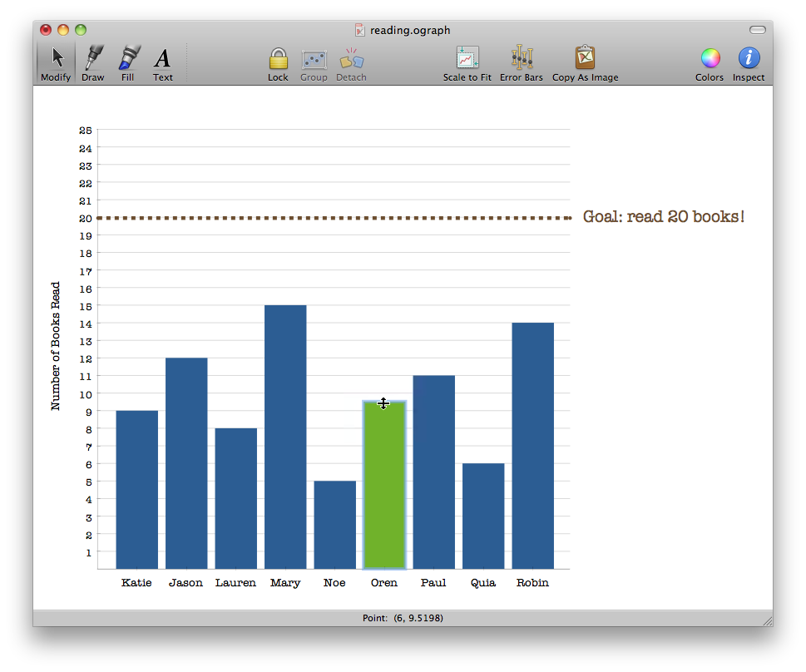Image resolution: width=806 pixels, height=672 pixels.
Task: Choose the Fill marker tool
Action: tap(127, 59)
